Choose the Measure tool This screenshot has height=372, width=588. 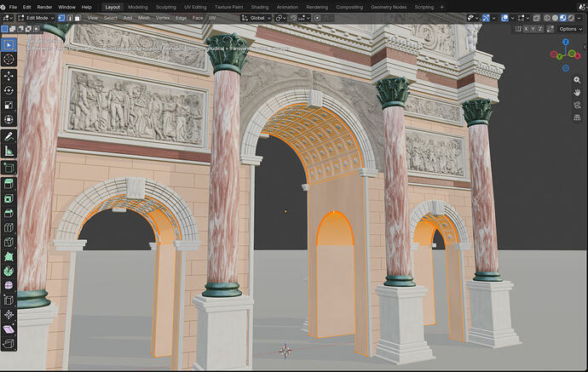(x=9, y=151)
